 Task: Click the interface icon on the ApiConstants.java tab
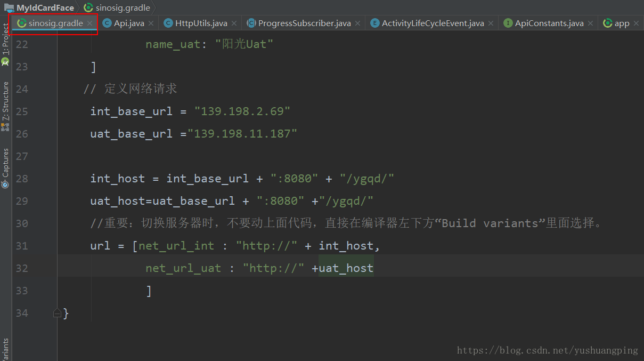coord(508,23)
